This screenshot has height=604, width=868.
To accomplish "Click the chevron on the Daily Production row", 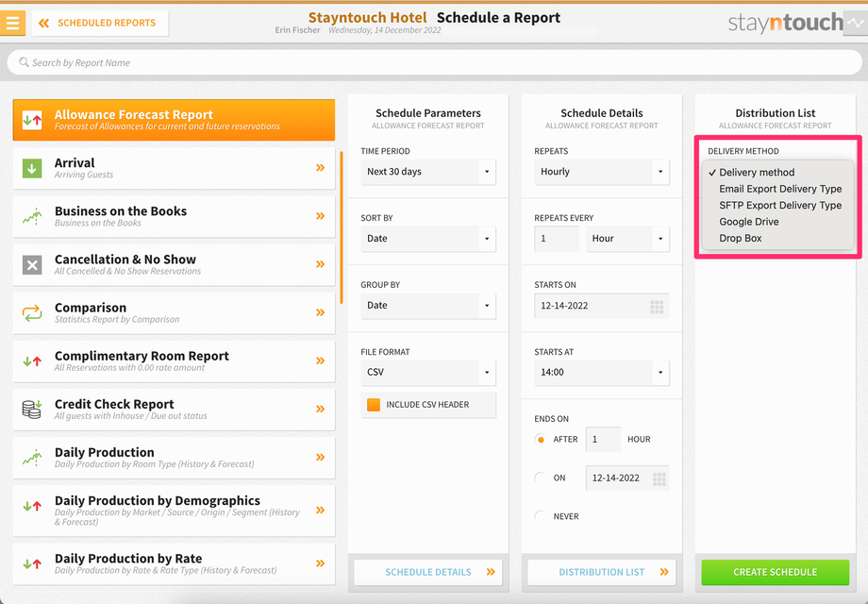I will coord(320,458).
